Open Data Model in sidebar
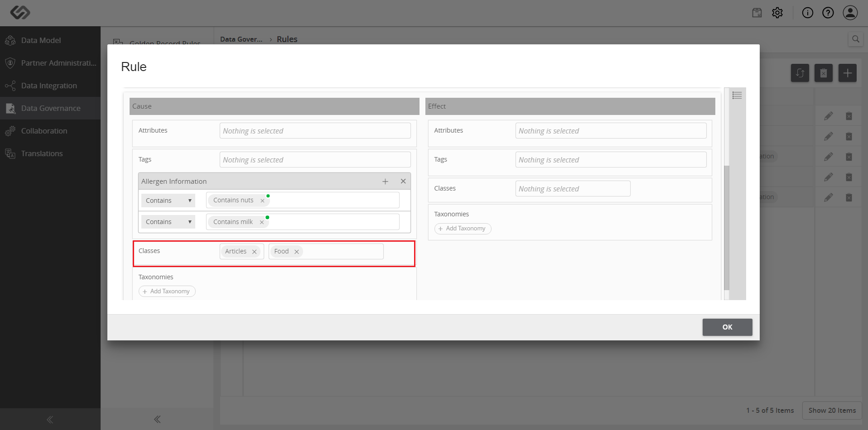 click(50, 40)
